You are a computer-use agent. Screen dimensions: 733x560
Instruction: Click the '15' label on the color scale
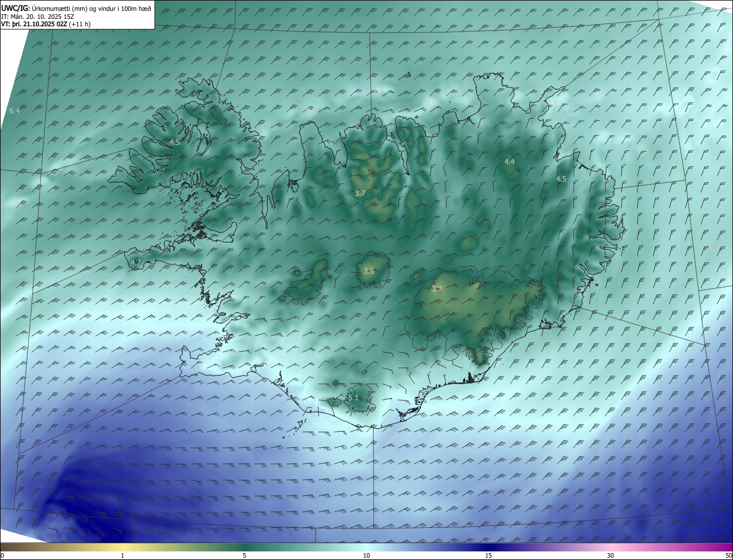point(488,555)
